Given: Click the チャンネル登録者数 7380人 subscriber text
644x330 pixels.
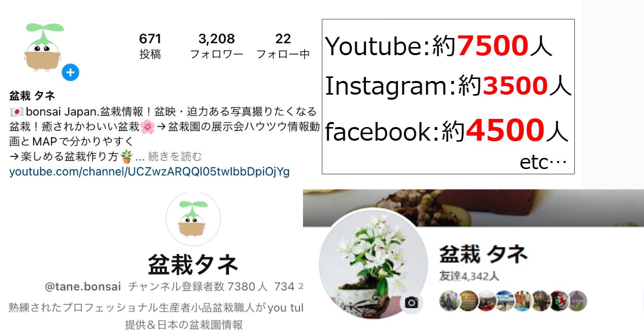Looking at the screenshot, I should [198, 286].
